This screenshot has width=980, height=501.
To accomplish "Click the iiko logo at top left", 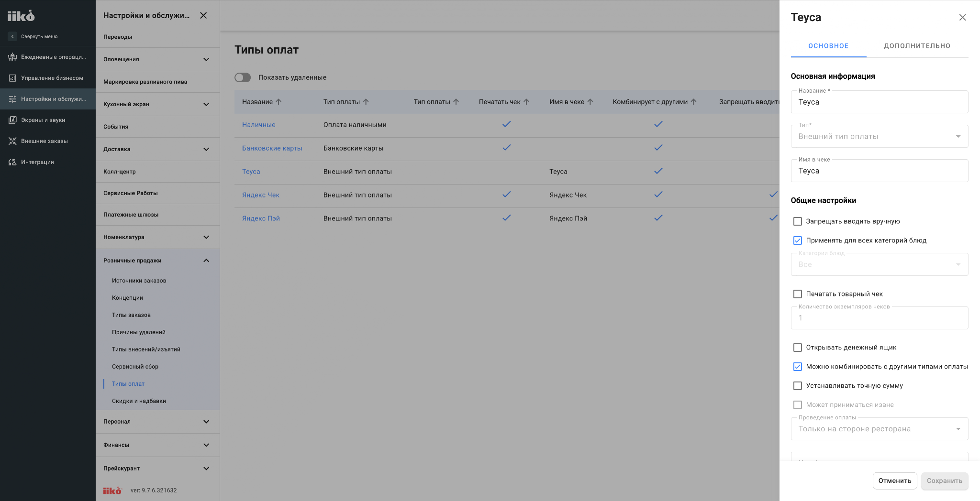I will pos(21,16).
